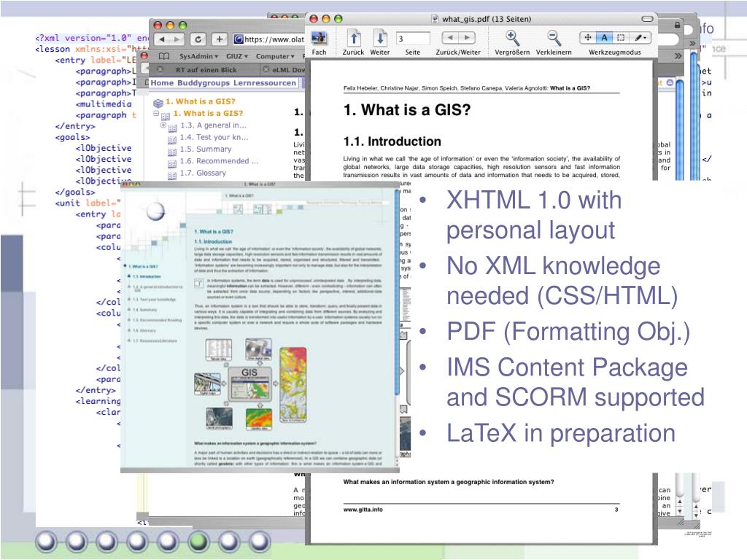Screen dimensions: 747x560
Task: Open '1.5. Summary' tree item
Action: pos(205,149)
